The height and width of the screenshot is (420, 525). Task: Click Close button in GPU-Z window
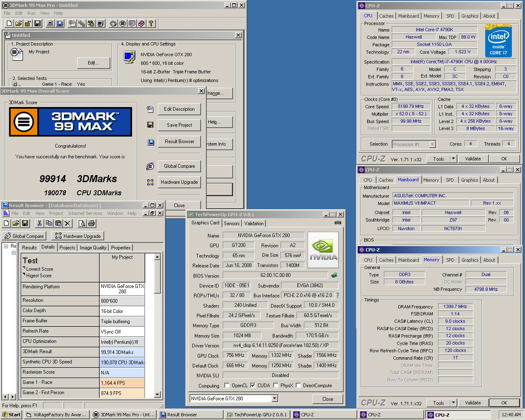click(327, 399)
